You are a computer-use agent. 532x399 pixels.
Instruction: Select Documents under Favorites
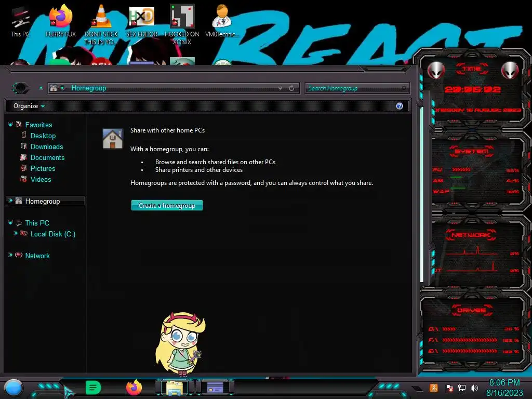point(47,157)
